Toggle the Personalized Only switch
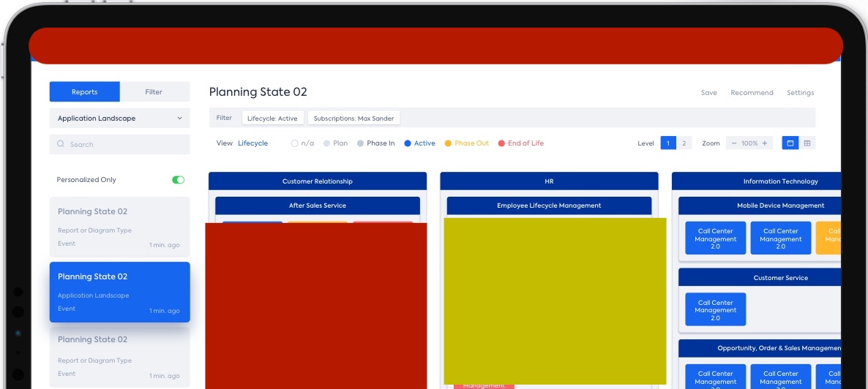This screenshot has height=389, width=868. coord(178,180)
